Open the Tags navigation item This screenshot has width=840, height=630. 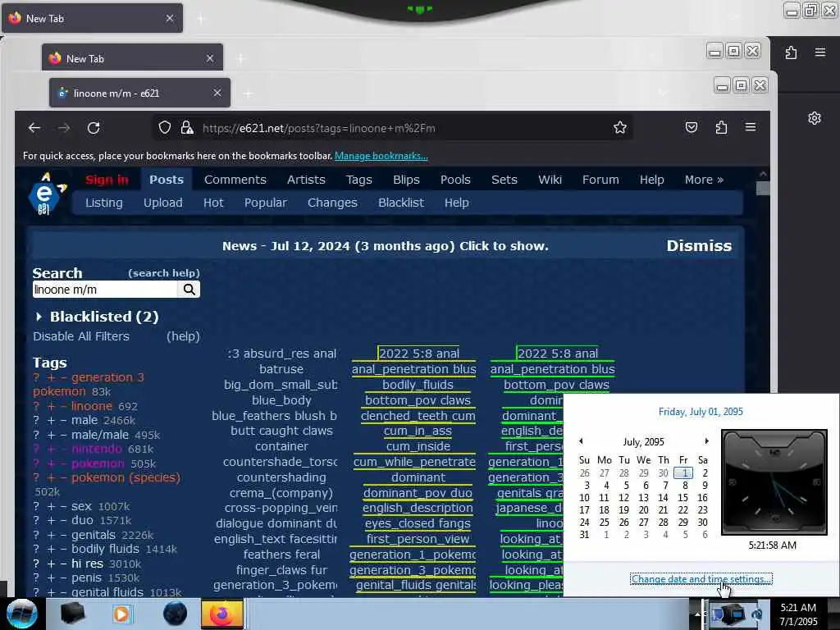click(359, 180)
